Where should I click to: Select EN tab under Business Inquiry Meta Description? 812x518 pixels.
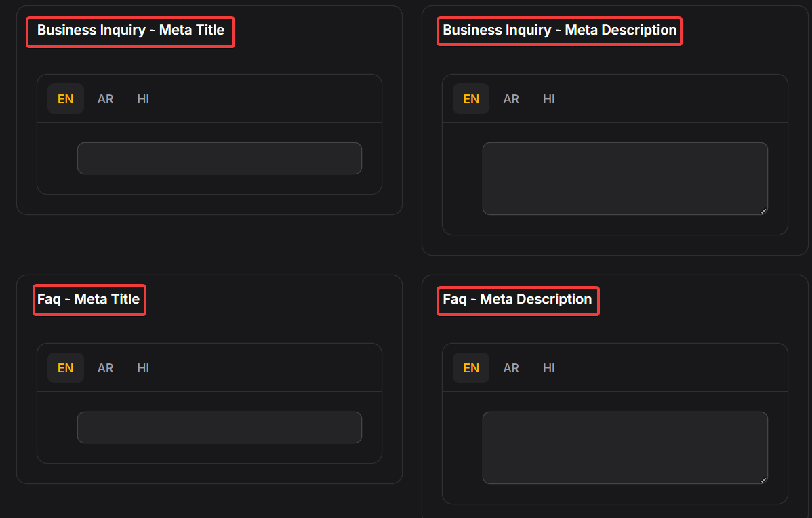coord(471,99)
